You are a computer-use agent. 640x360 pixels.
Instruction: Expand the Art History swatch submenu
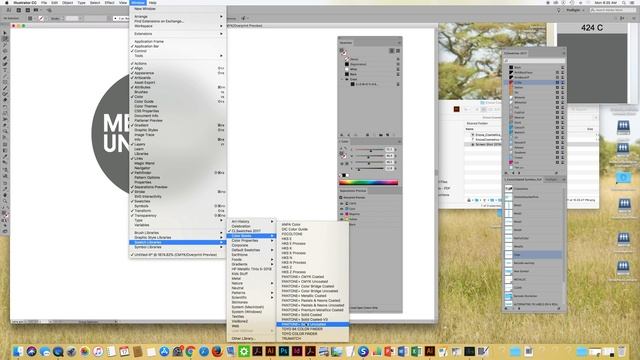pyautogui.click(x=251, y=222)
